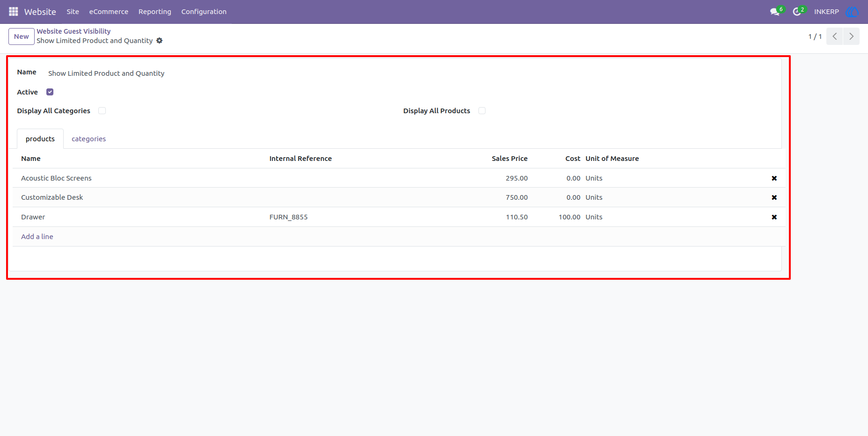The height and width of the screenshot is (436, 868).
Task: Open the apps grid menu icon
Action: 13,11
